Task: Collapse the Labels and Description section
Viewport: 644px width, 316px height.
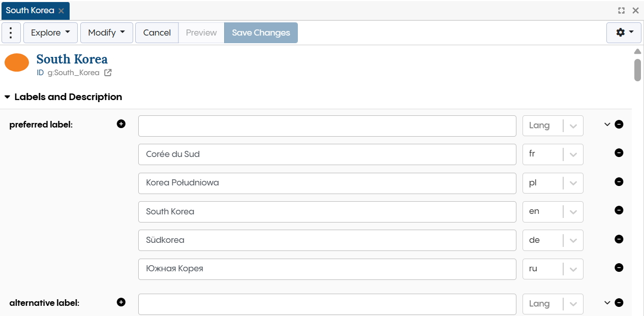Action: point(8,97)
